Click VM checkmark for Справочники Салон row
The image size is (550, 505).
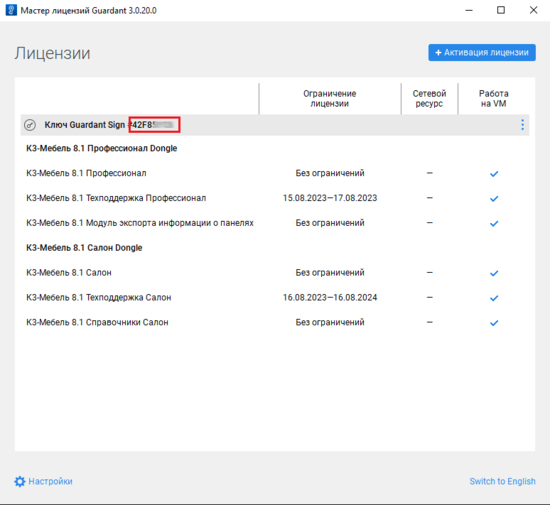pos(494,323)
